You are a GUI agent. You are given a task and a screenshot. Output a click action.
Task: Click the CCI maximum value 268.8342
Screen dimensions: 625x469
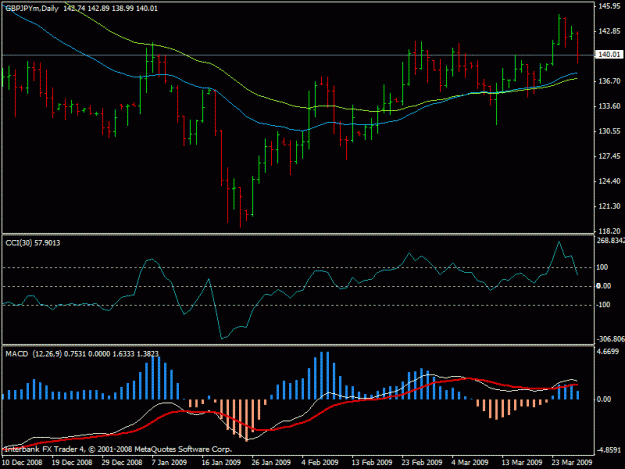[611, 241]
